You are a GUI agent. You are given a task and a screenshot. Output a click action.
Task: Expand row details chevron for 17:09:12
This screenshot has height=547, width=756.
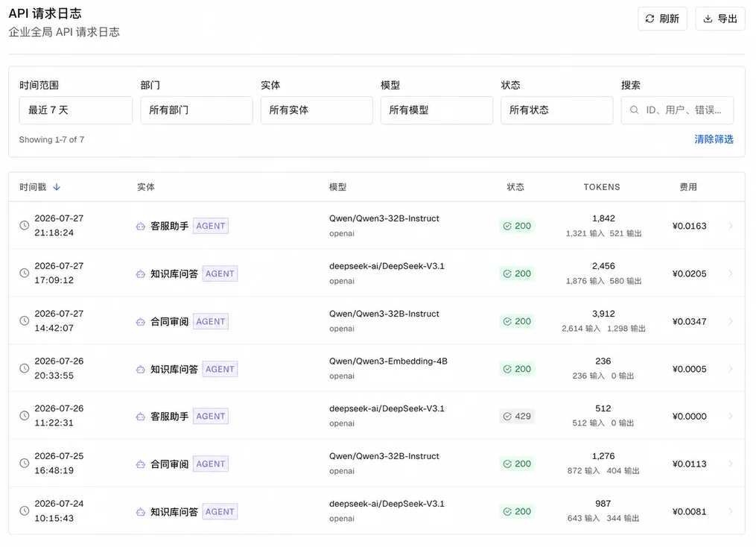pyautogui.click(x=731, y=273)
